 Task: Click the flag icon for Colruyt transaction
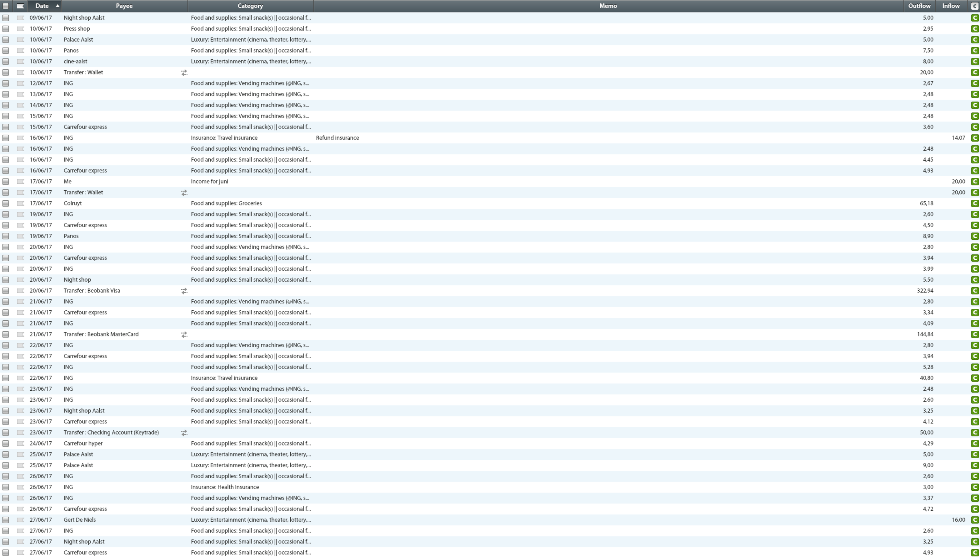pos(20,203)
